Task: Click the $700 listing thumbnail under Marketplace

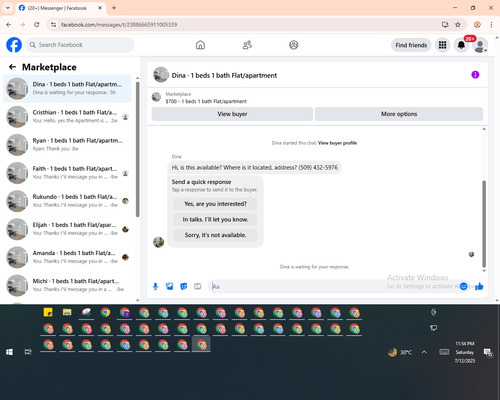Action: pos(156,97)
